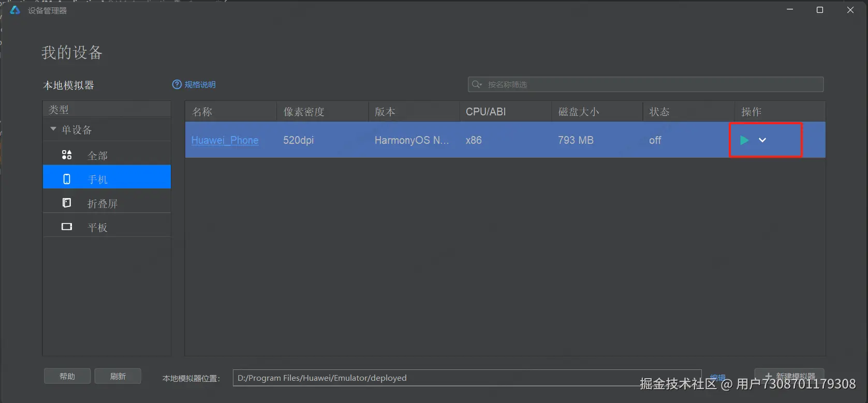The height and width of the screenshot is (403, 868).
Task: Click the 操作 column header
Action: (780, 111)
